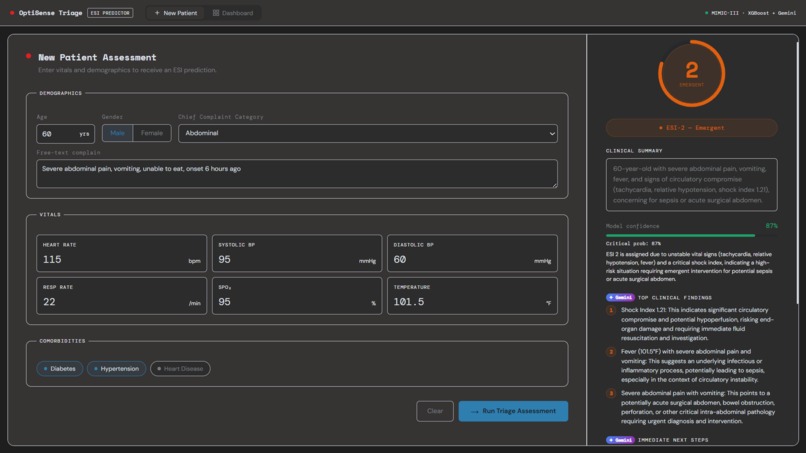Click the Temperature value field
The width and height of the screenshot is (806, 453).
[472, 296]
